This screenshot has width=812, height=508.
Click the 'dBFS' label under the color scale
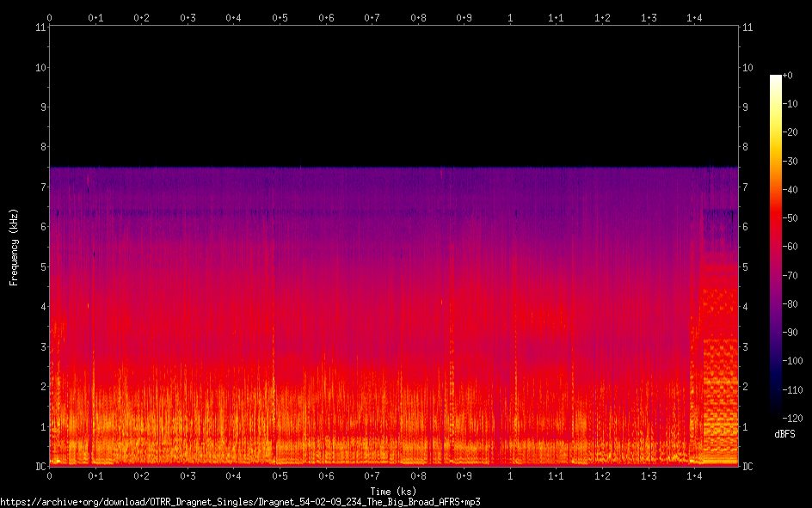[784, 434]
